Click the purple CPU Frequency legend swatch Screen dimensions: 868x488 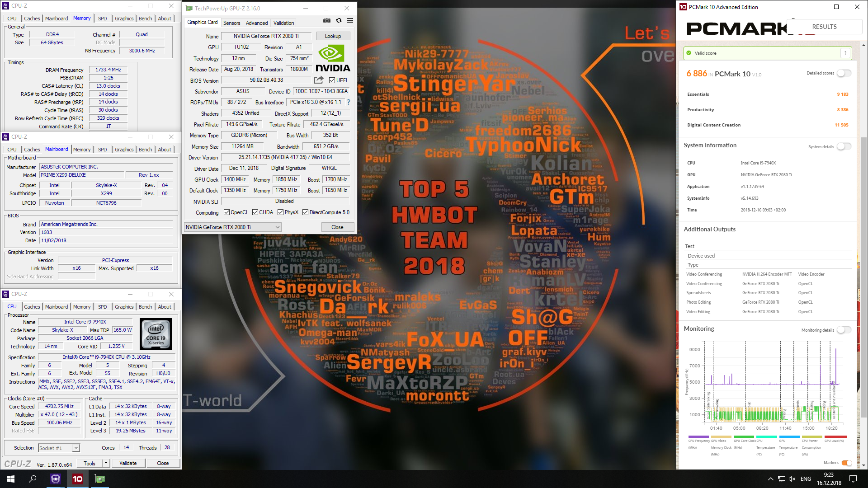[x=698, y=436]
